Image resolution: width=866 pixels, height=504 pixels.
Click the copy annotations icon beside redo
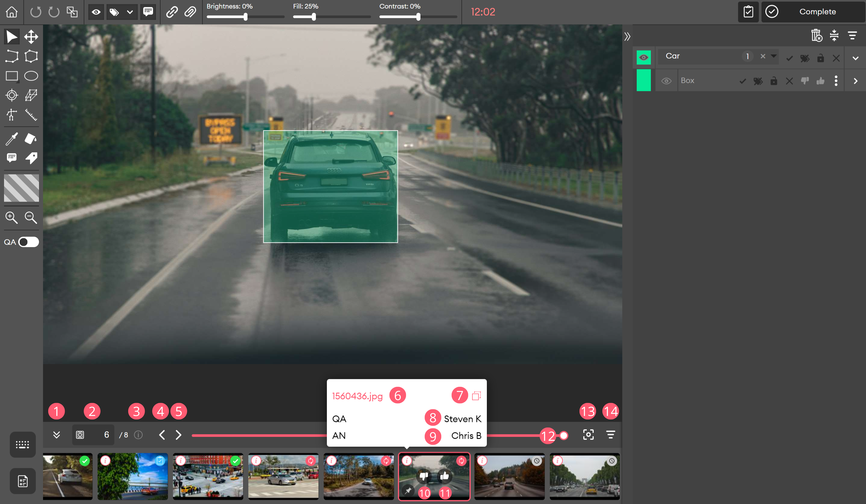(72, 12)
